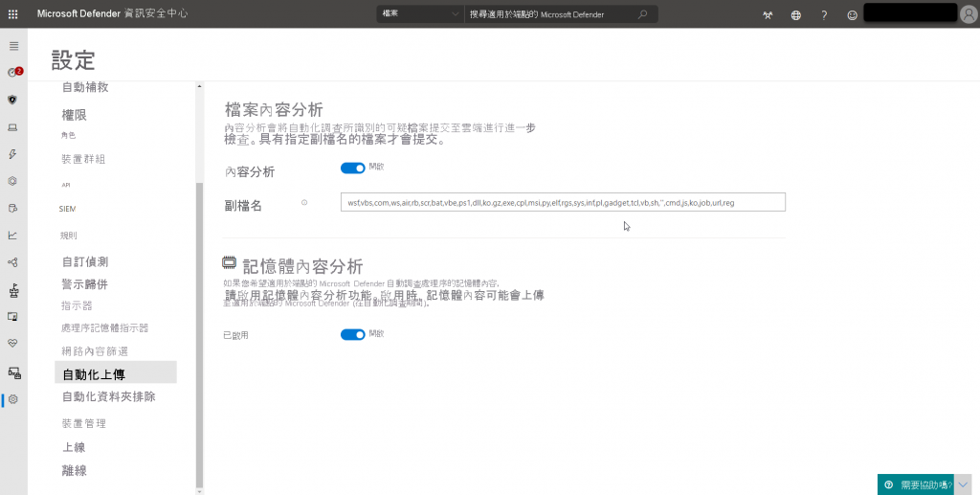Open the settings gear in sidebar
Screen dimensions: 980x495
[x=13, y=399]
